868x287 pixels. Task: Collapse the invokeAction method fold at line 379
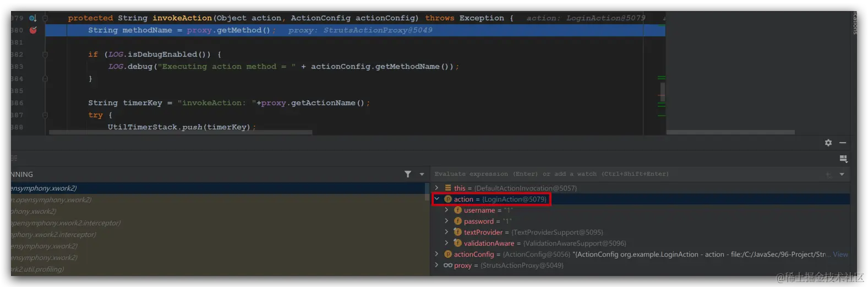(x=45, y=18)
